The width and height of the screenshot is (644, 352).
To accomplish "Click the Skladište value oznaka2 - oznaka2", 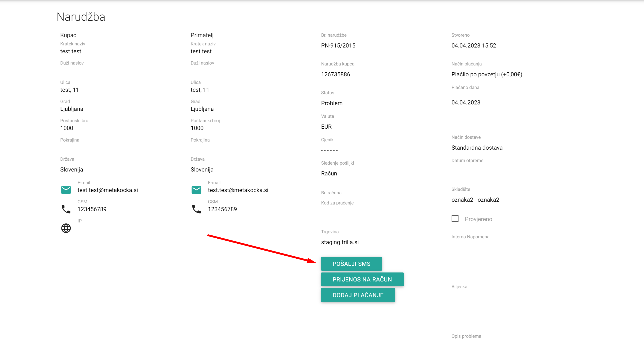I will (x=475, y=200).
